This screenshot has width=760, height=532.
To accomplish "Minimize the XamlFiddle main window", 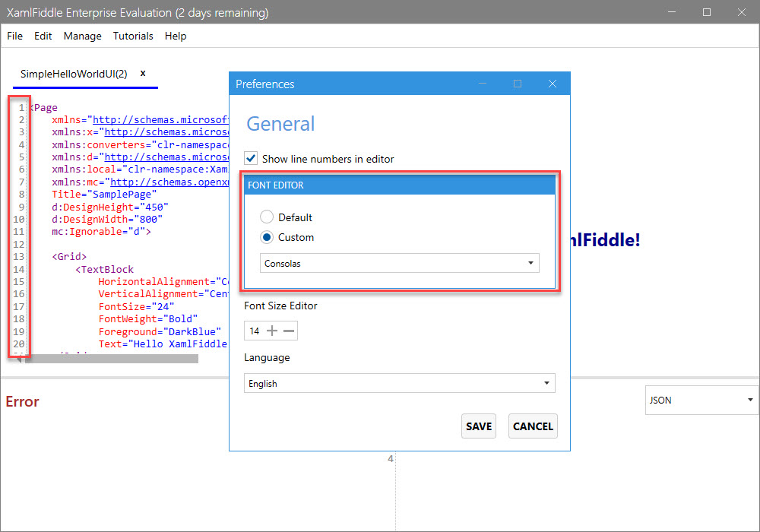I will [672, 12].
